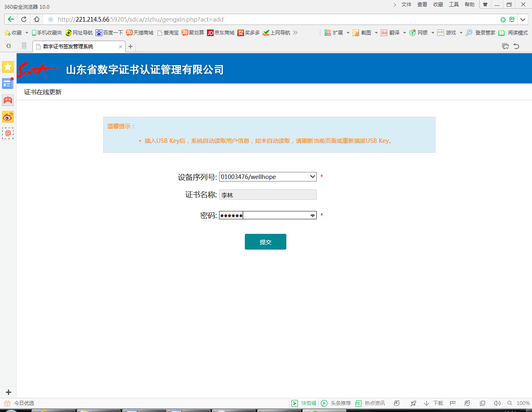Click the yellow star favorites sidebar icon
The width and height of the screenshot is (532, 412).
[8, 67]
